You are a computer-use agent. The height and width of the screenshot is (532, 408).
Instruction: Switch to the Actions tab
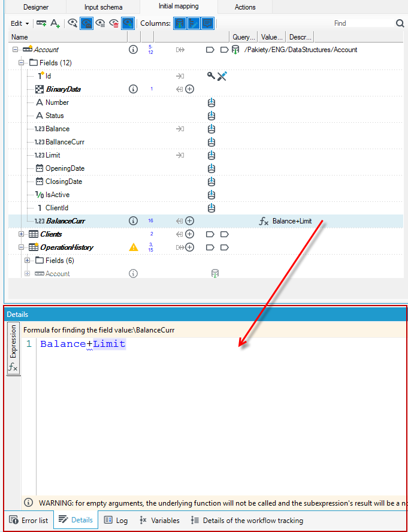(245, 7)
